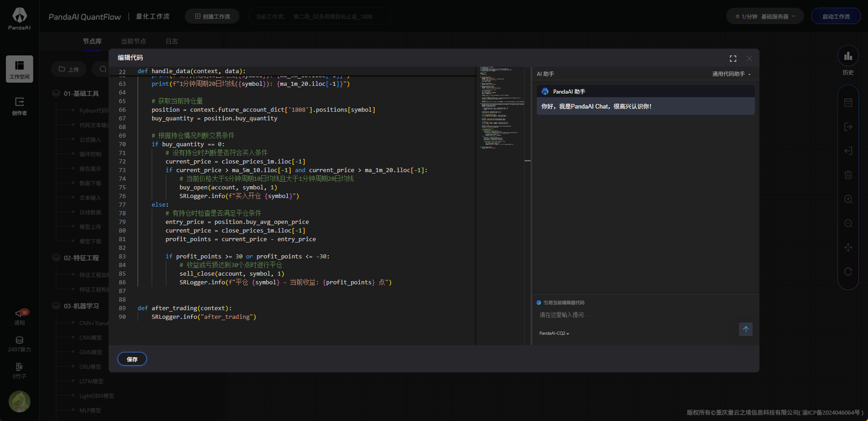Screen dimensions: 868x421
Task: Click the 启动工作流 button
Action: [x=836, y=16]
